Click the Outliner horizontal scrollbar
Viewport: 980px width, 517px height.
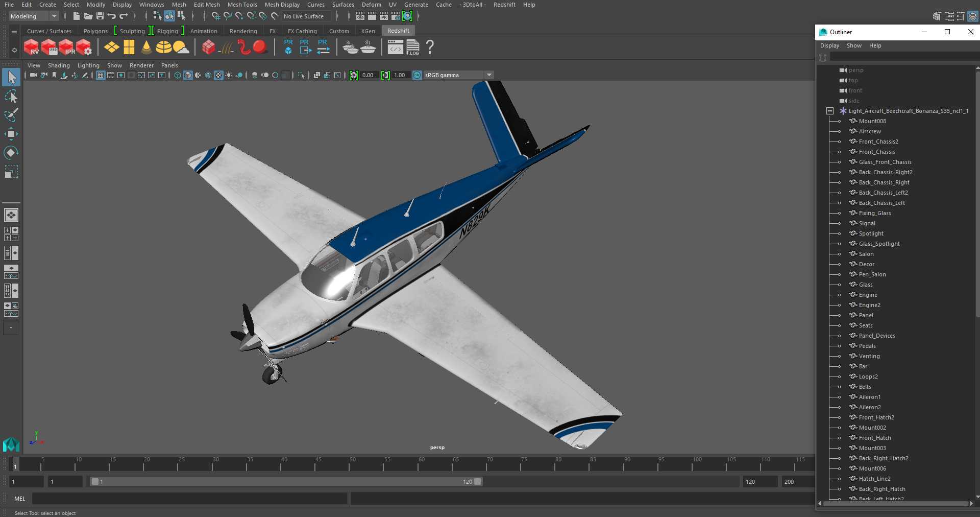pos(896,504)
